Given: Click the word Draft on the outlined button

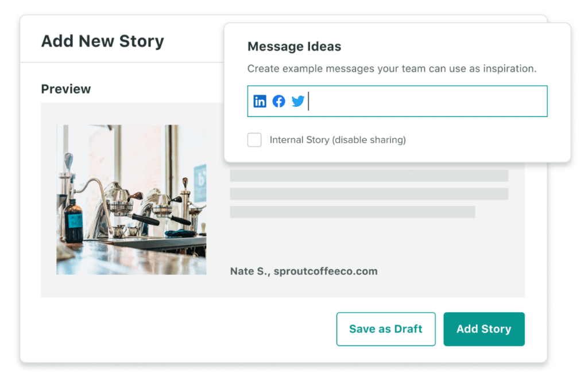Looking at the screenshot, I should [408, 329].
